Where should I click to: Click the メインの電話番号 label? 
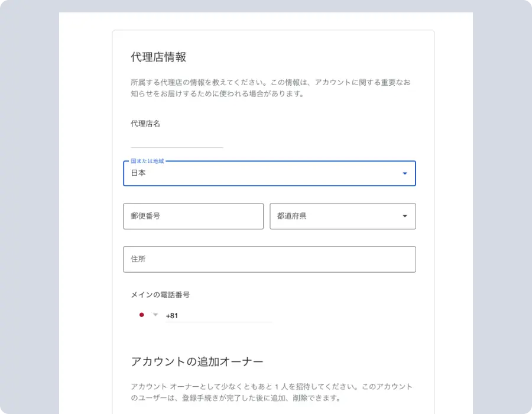point(160,295)
